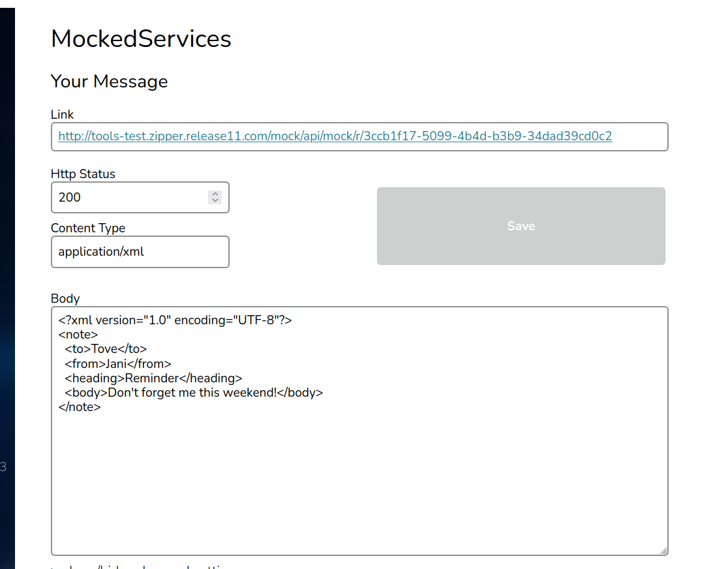Increase Http Status with the up arrow
This screenshot has height=569, width=728.
215,194
